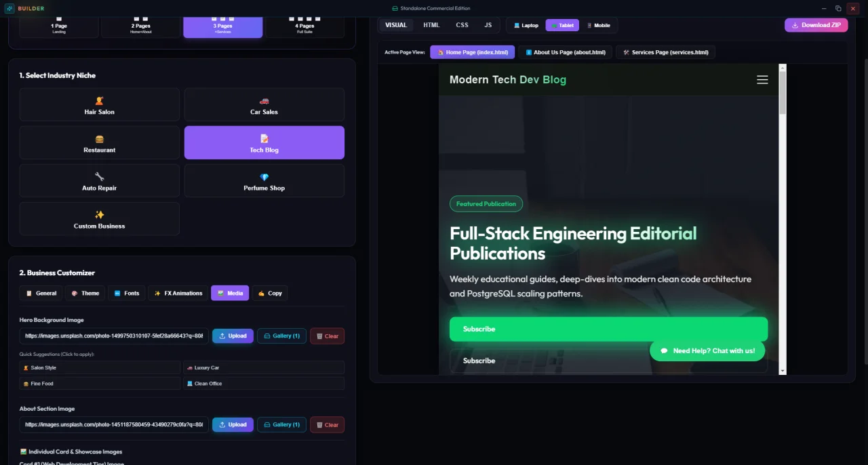Open the hamburger menu in site preview
Viewport: 868px width, 465px height.
pos(762,80)
